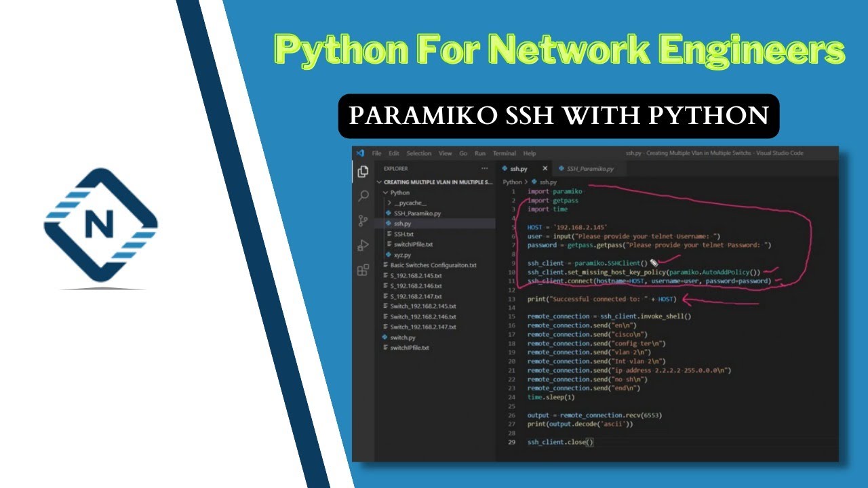Image resolution: width=868 pixels, height=488 pixels.
Task: Click the print(output.decode('ascii')) line
Action: tap(580, 424)
